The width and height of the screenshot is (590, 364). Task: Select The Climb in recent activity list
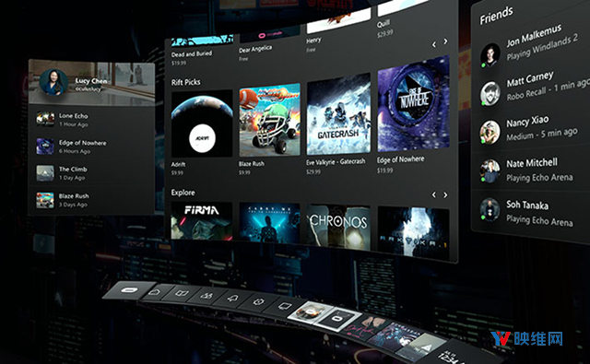(92, 173)
